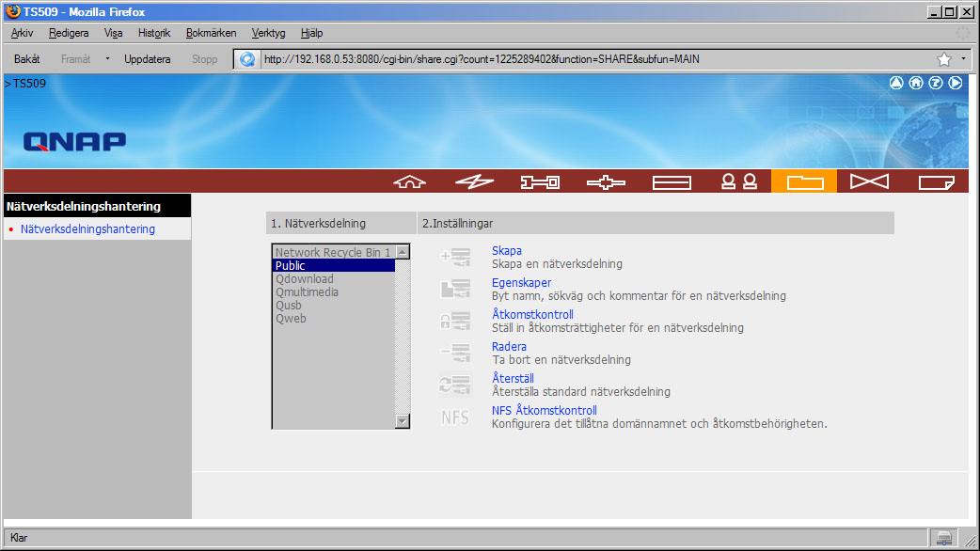Click the grey NFS icon
Screen dimensions: 980x551
pos(456,417)
